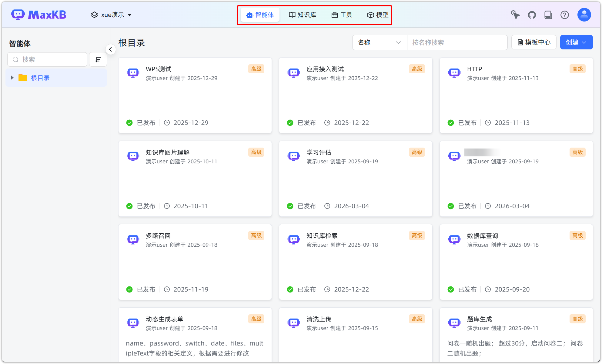This screenshot has width=602, height=364.
Task: Click the pointer/cursor icon in the header
Action: 515,15
